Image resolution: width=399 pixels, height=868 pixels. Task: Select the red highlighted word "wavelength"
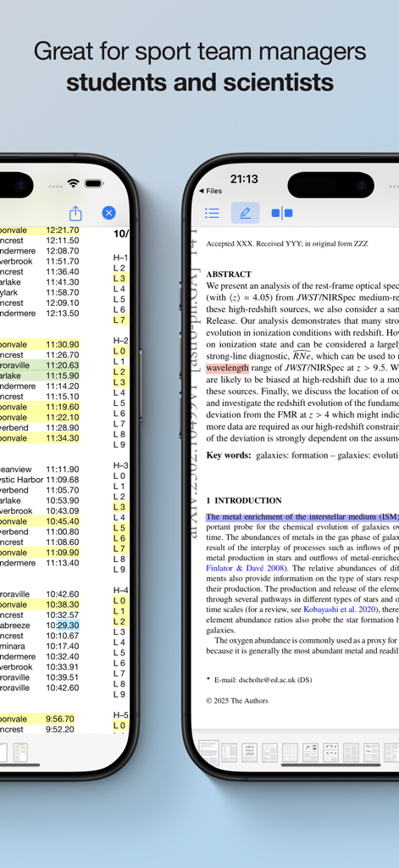227,368
